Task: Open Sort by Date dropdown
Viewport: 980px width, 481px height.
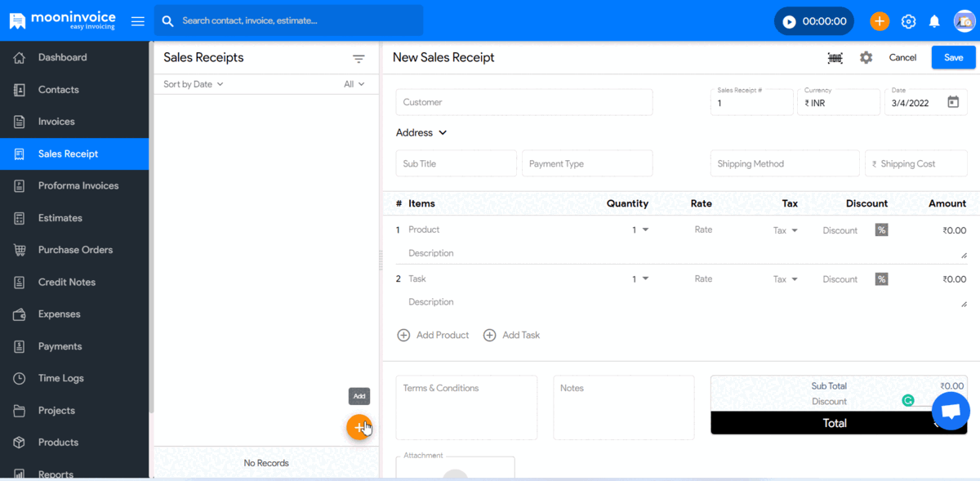Action: [194, 84]
